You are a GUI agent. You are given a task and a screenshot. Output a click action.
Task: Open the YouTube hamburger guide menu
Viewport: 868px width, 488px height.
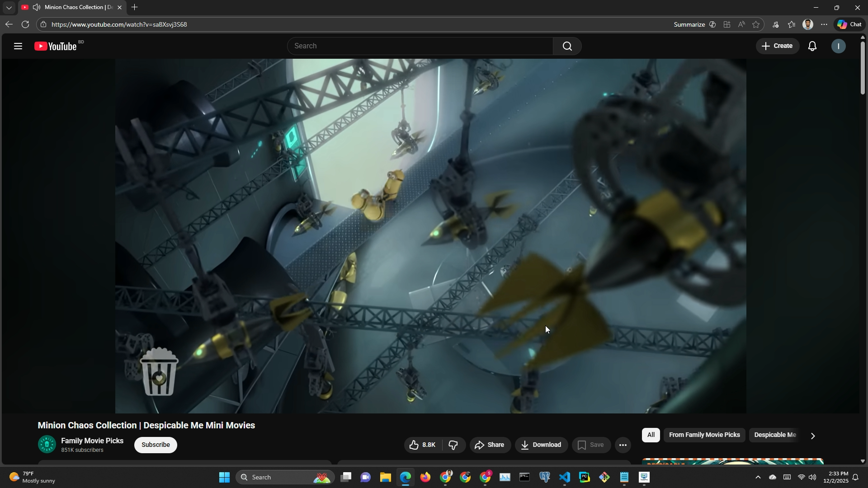tap(18, 46)
